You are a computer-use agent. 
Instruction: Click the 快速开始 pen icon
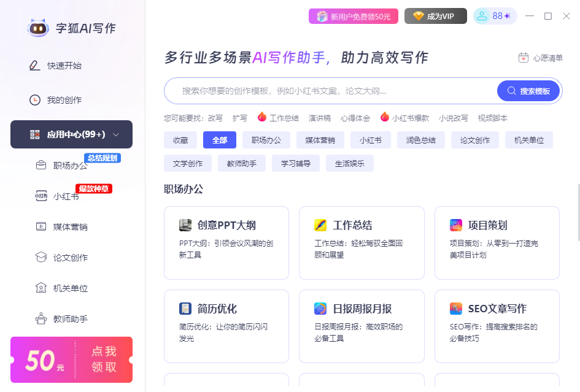(34, 66)
